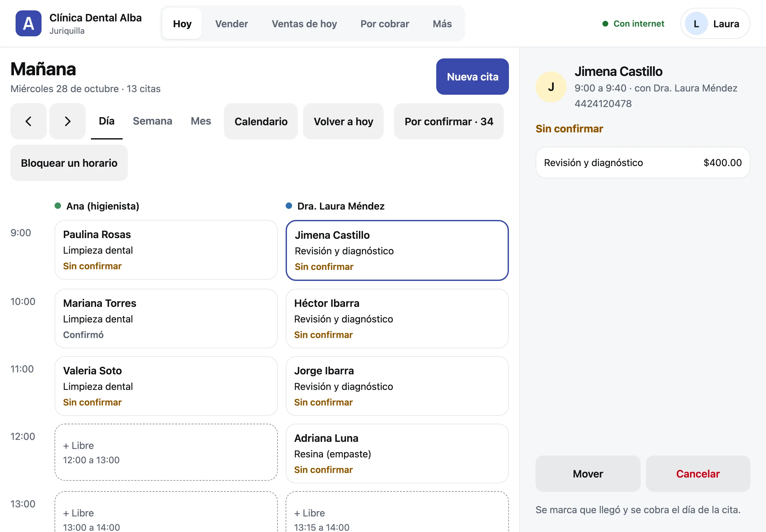
Task: Open the Por cobrar tab
Action: point(385,24)
